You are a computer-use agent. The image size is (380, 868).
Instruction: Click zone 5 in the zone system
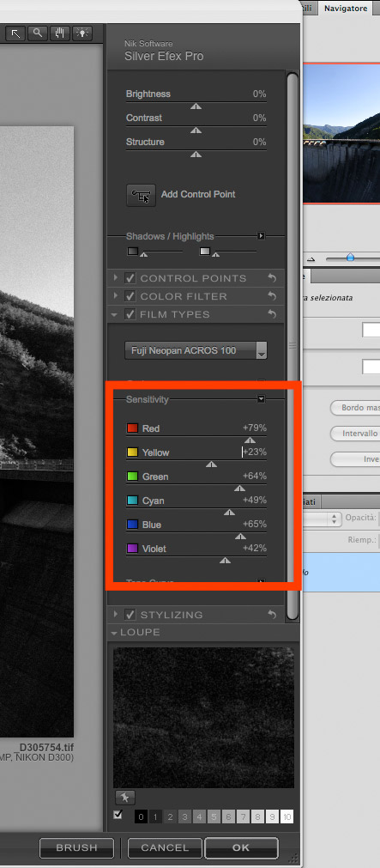[x=214, y=817]
